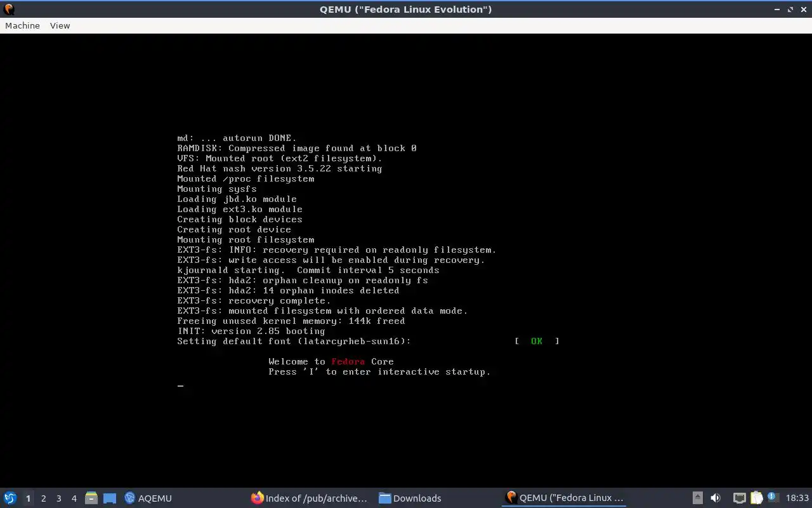Open the volume speaker tray icon
Viewport: 812px width, 508px height.
click(715, 498)
